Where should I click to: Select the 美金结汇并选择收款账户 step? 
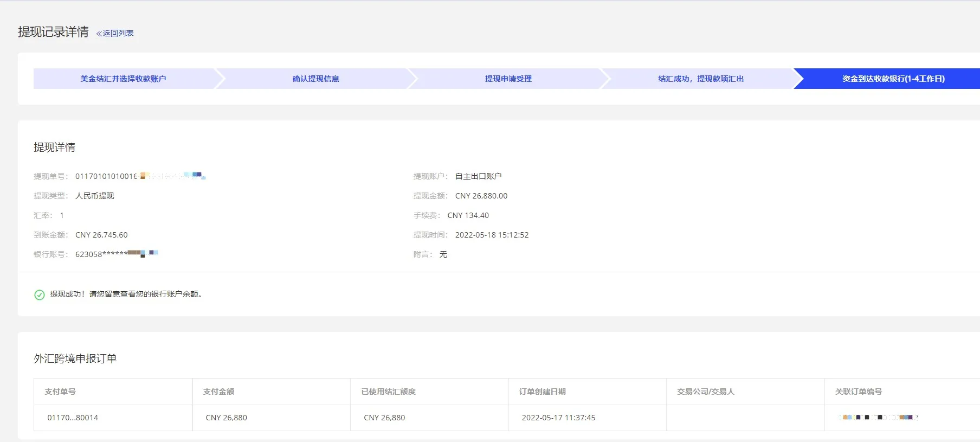click(x=123, y=79)
